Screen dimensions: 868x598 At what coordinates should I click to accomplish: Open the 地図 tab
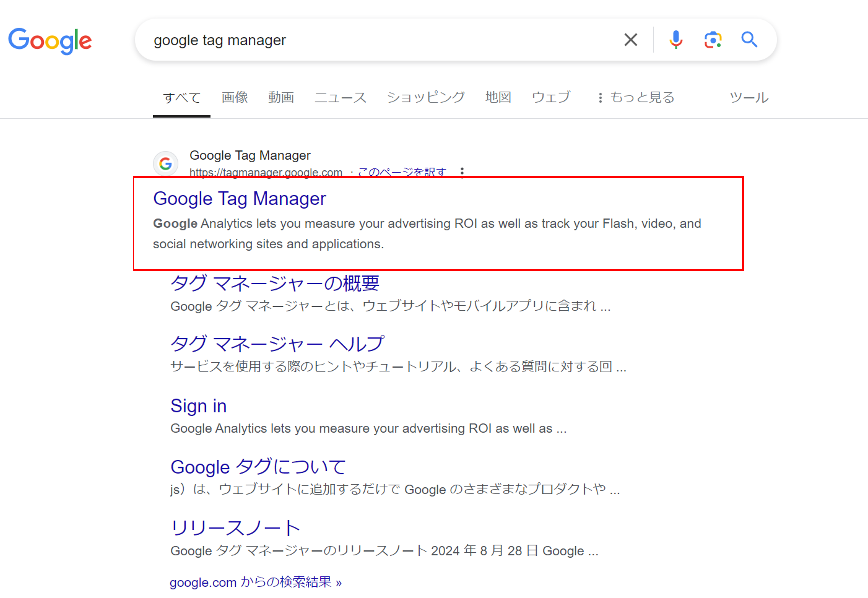click(498, 97)
